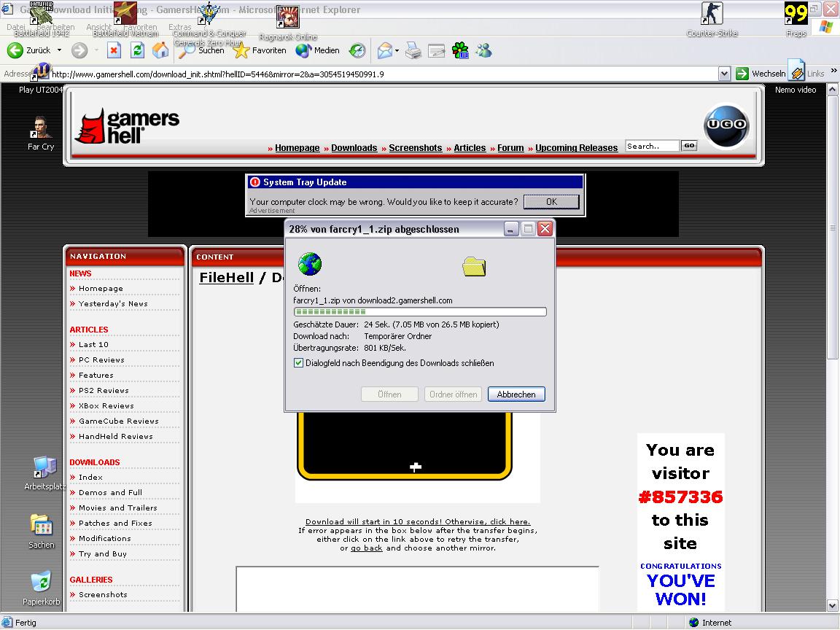
Task: Open Messenger people toolbar icon
Action: pyautogui.click(x=483, y=50)
